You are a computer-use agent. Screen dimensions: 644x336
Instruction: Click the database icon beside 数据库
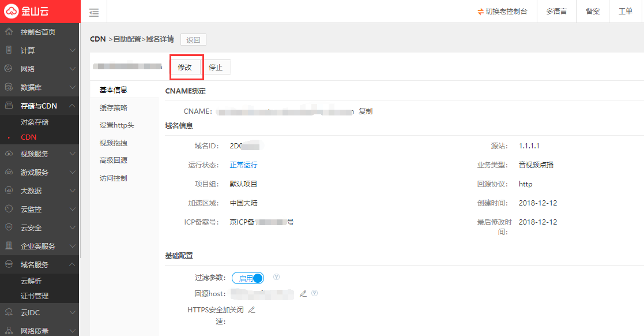coord(9,87)
